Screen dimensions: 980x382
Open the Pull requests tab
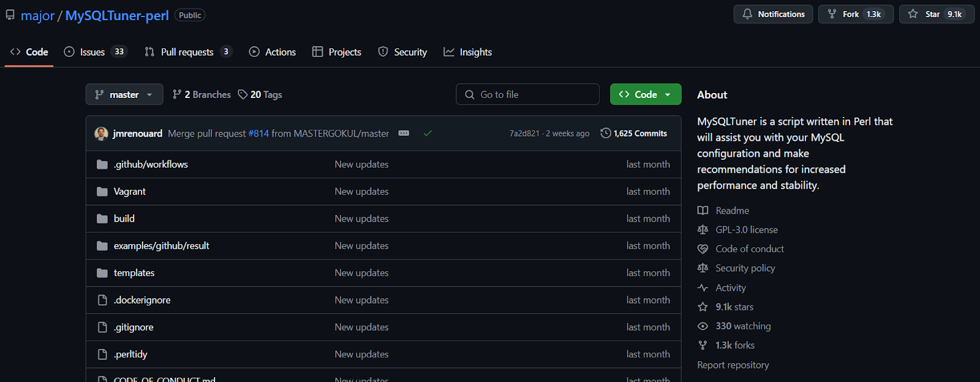[x=187, y=52]
